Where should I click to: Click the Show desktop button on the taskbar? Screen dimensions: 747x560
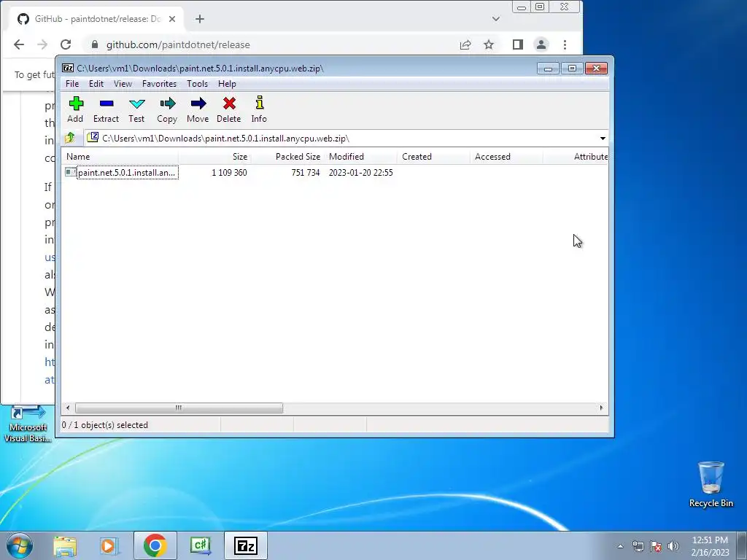click(x=742, y=545)
